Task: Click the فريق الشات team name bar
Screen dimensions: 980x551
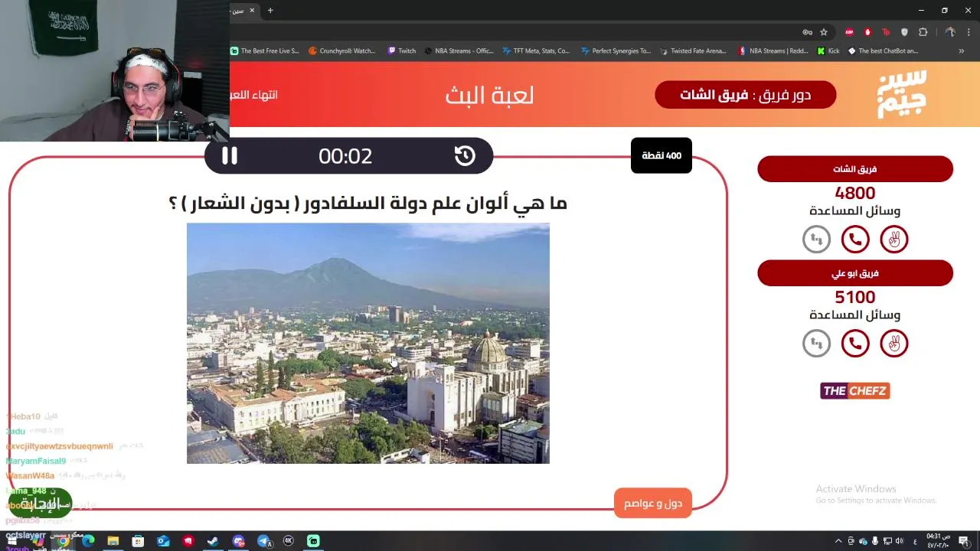Action: click(x=855, y=169)
